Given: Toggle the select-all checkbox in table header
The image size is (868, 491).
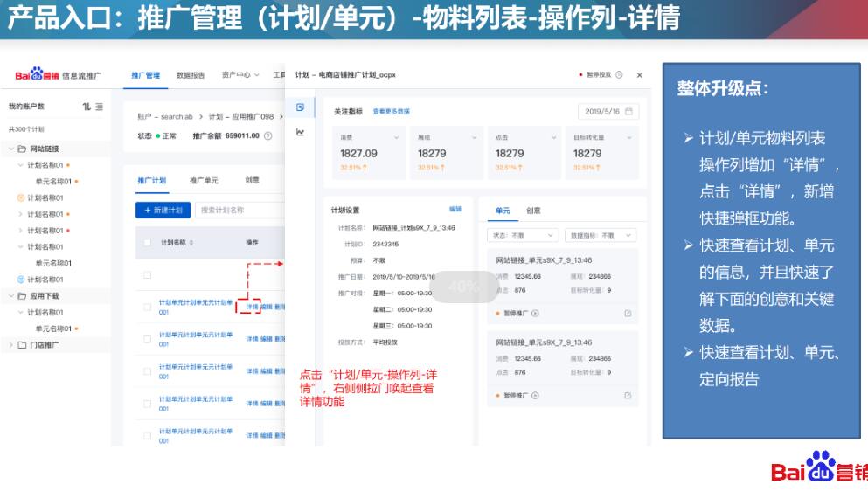Looking at the screenshot, I should click(147, 243).
